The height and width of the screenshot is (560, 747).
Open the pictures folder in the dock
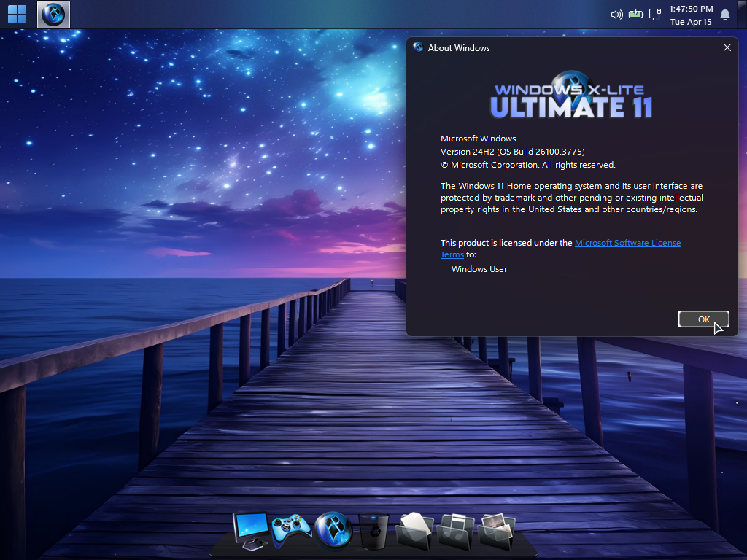click(496, 531)
